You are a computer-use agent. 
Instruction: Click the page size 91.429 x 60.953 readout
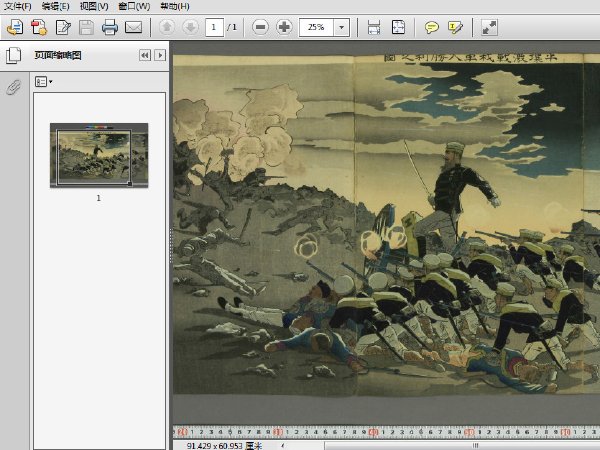click(x=225, y=445)
